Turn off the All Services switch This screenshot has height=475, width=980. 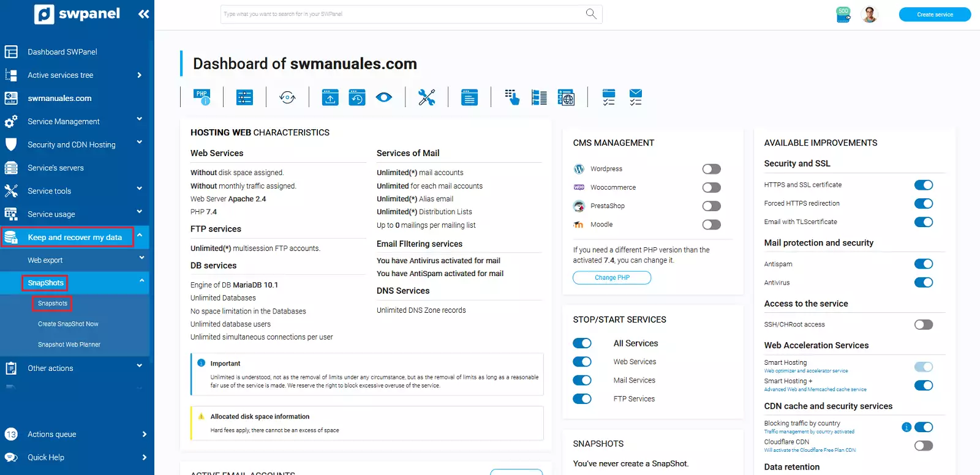[x=582, y=343]
